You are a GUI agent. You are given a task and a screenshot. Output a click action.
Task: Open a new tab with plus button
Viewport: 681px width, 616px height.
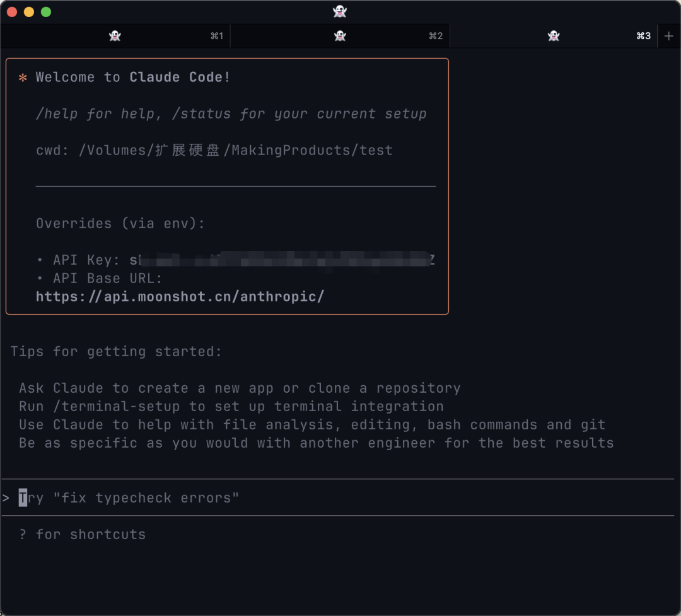point(669,36)
